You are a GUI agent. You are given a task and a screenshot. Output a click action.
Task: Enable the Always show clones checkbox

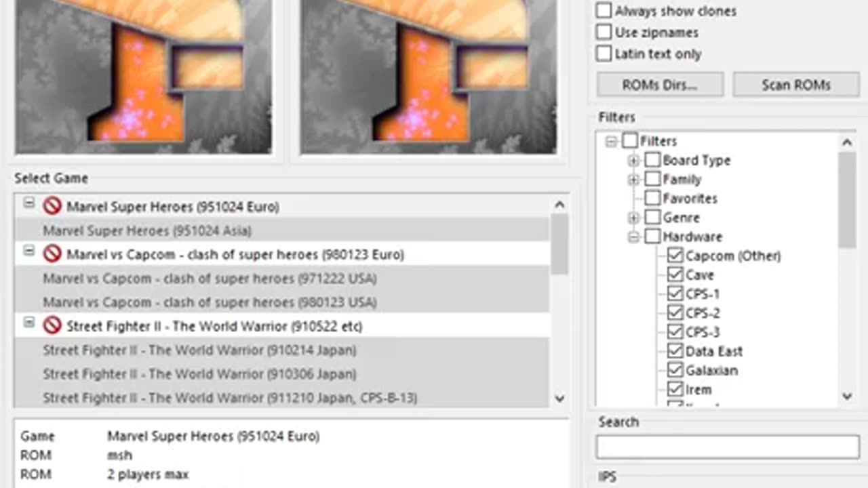604,11
